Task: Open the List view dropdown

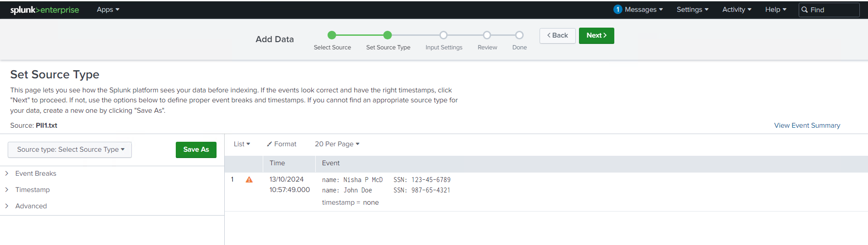Action: point(242,144)
